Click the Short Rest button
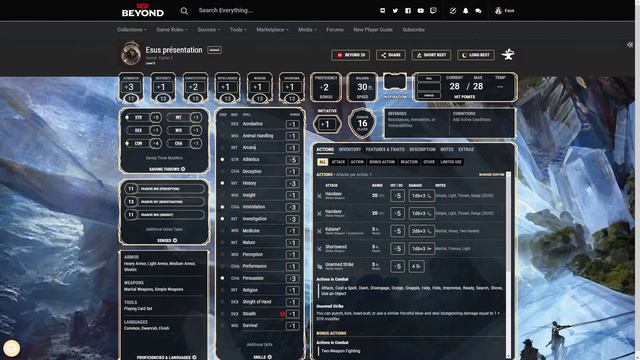The width and height of the screenshot is (640, 360). pyautogui.click(x=431, y=55)
